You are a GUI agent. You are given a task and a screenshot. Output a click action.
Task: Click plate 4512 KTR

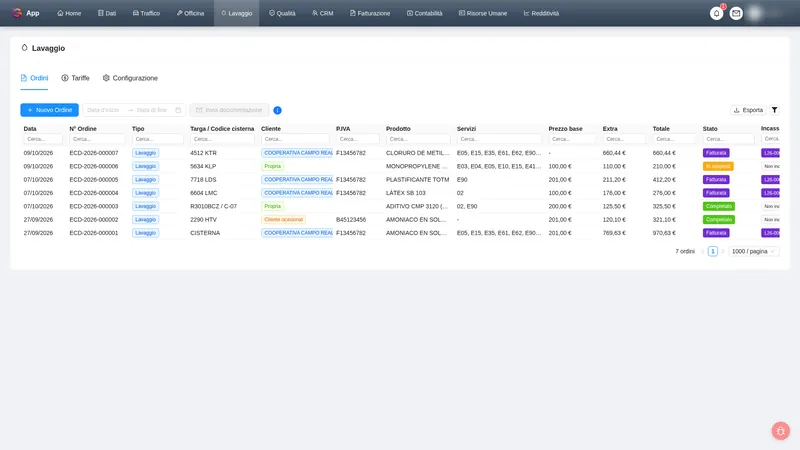tap(203, 153)
